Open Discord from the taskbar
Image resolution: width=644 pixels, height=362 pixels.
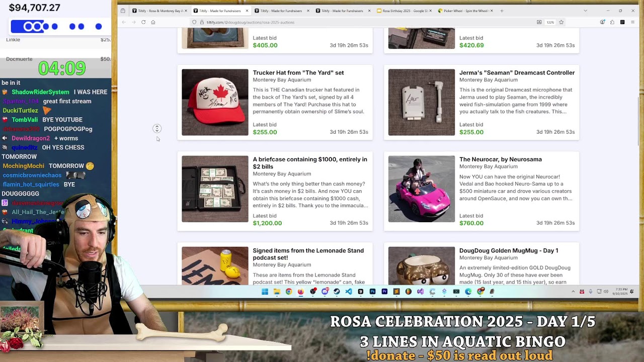pos(325,292)
